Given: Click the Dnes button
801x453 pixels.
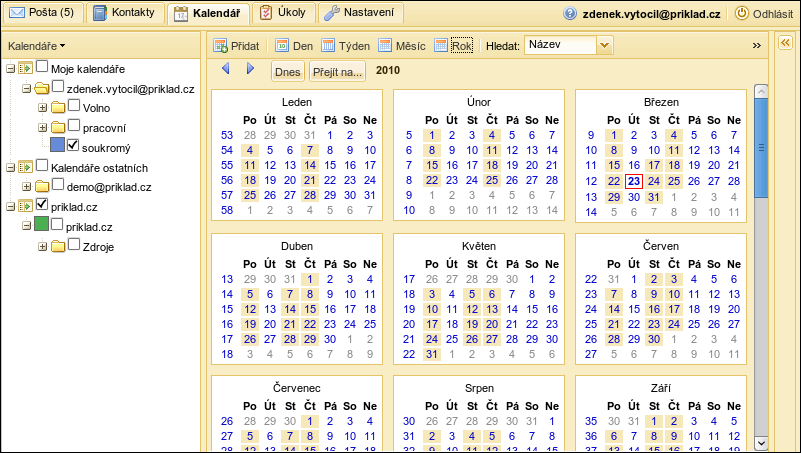Looking at the screenshot, I should pyautogui.click(x=288, y=71).
